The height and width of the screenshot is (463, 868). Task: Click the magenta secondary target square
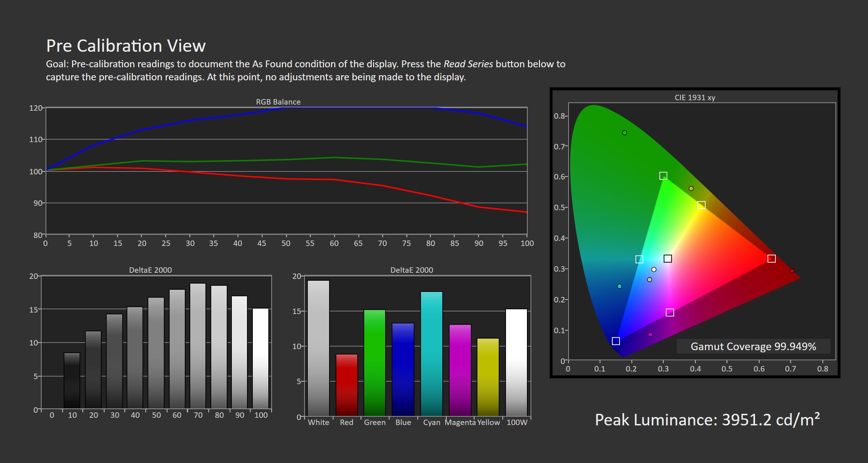click(670, 313)
